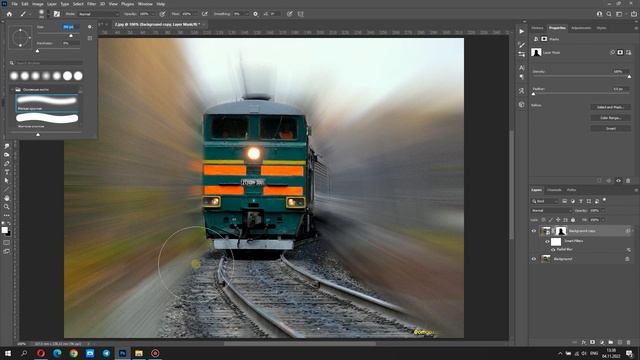640x360 pixels.
Task: Open the Layer menu
Action: click(x=52, y=4)
